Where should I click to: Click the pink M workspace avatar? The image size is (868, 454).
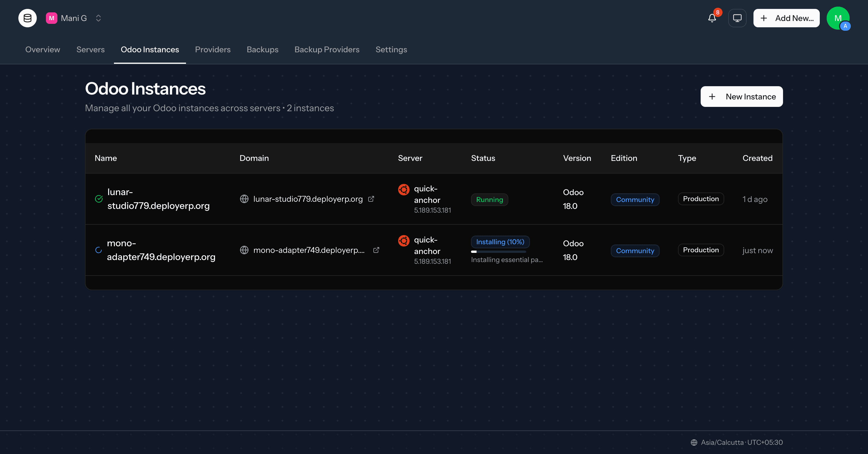click(x=52, y=18)
